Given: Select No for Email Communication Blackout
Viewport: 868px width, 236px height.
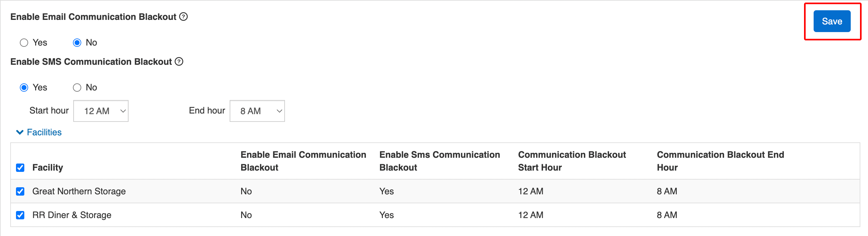Looking at the screenshot, I should point(77,43).
